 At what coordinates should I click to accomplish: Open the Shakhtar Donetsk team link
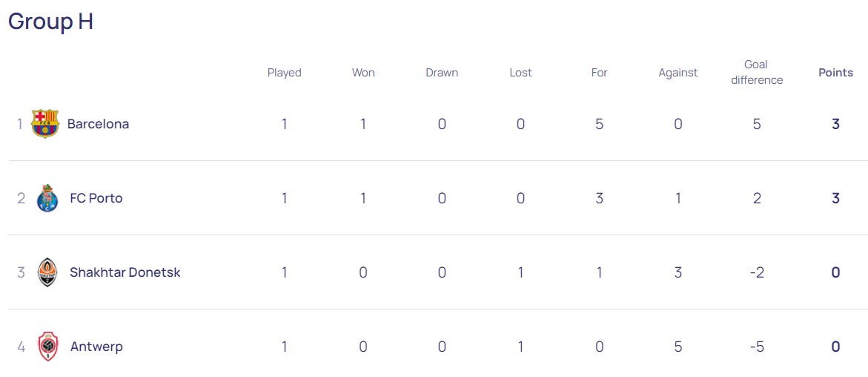pyautogui.click(x=125, y=272)
